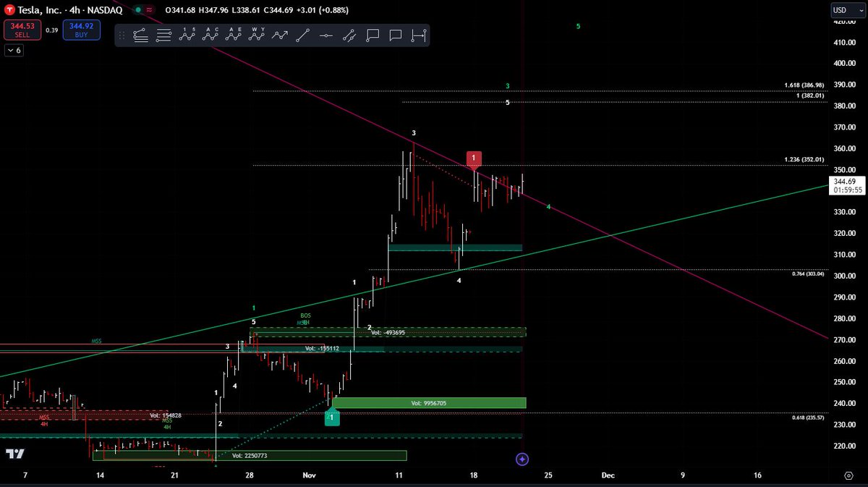Viewport: 868px width, 487px height.
Task: Click the 400.00 price axis label
Action: (844, 64)
